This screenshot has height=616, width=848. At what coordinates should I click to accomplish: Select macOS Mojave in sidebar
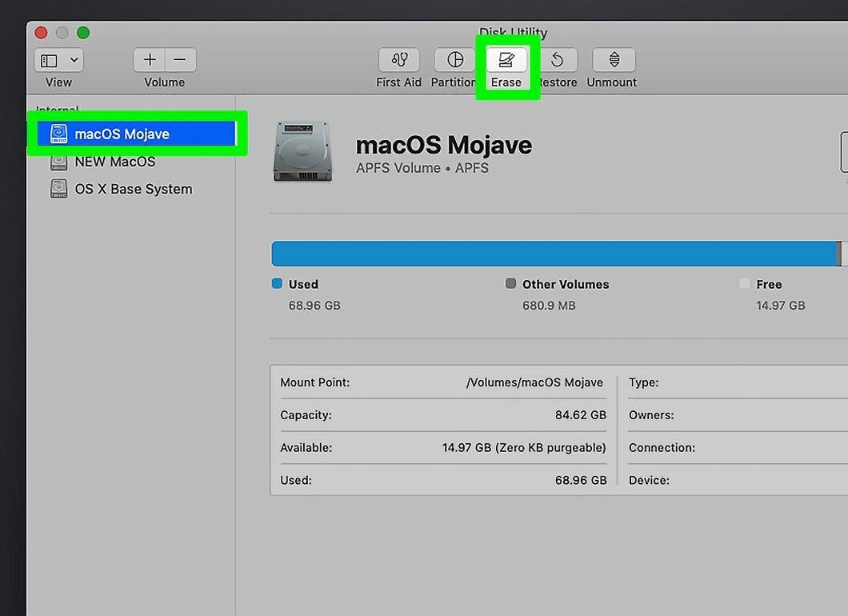(136, 134)
